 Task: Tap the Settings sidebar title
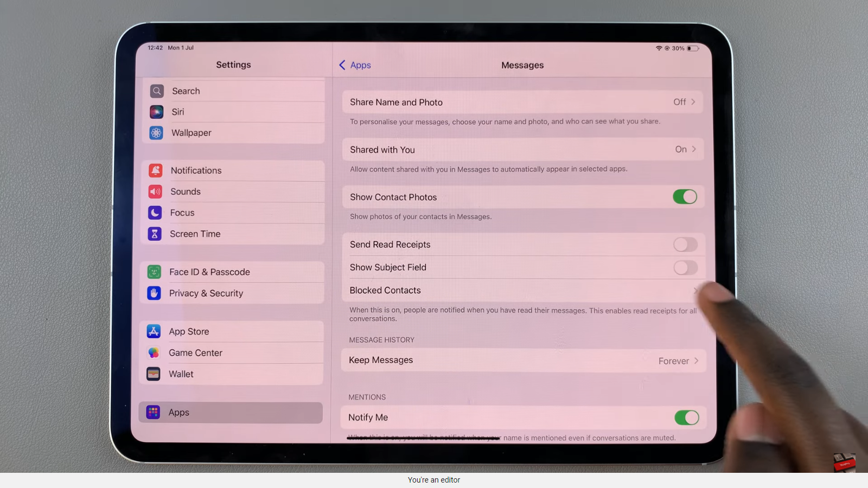point(233,65)
